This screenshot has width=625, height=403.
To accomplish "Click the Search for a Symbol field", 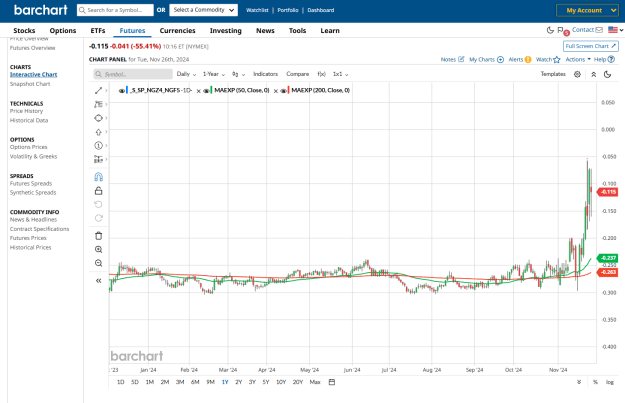I will click(115, 10).
